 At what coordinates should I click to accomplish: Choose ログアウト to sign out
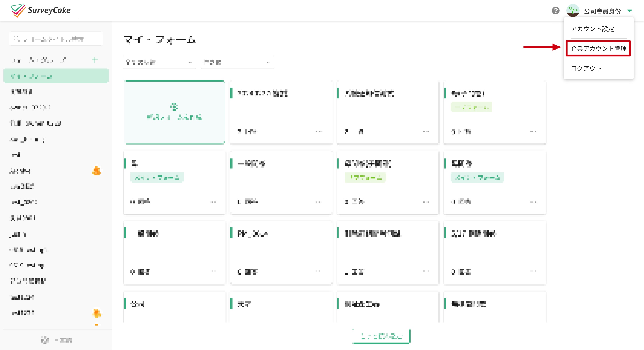coord(586,68)
